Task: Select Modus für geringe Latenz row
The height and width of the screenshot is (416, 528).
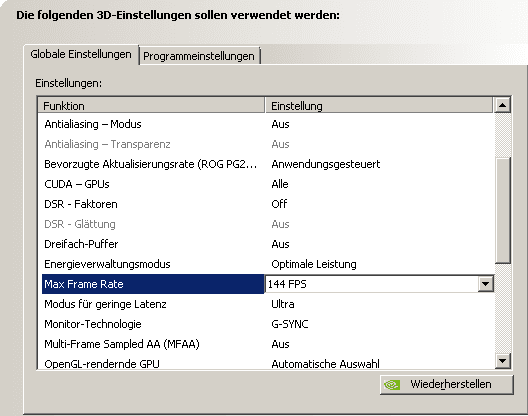Action: coord(268,304)
